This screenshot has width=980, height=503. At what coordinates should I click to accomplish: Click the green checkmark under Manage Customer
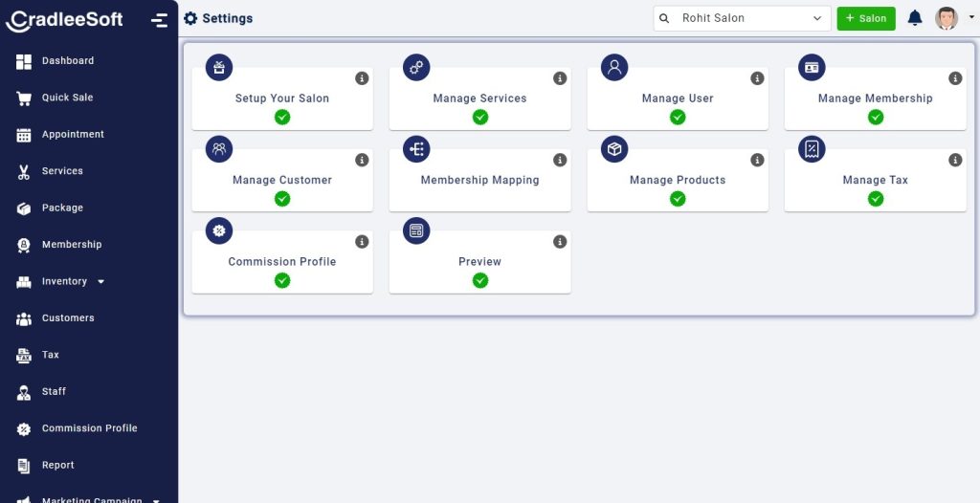point(282,199)
